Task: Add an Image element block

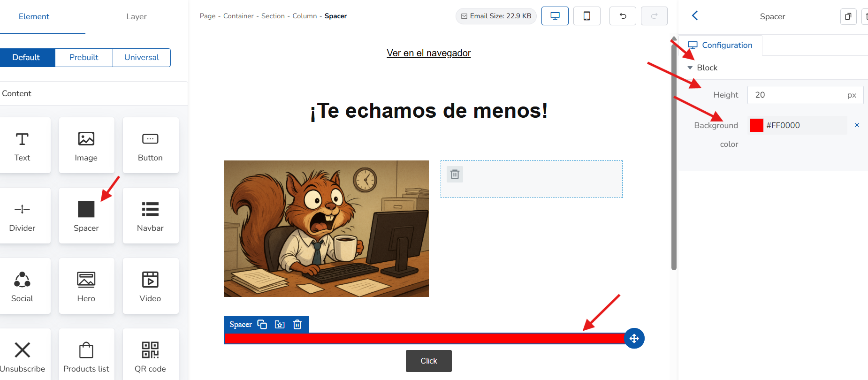Action: point(86,145)
